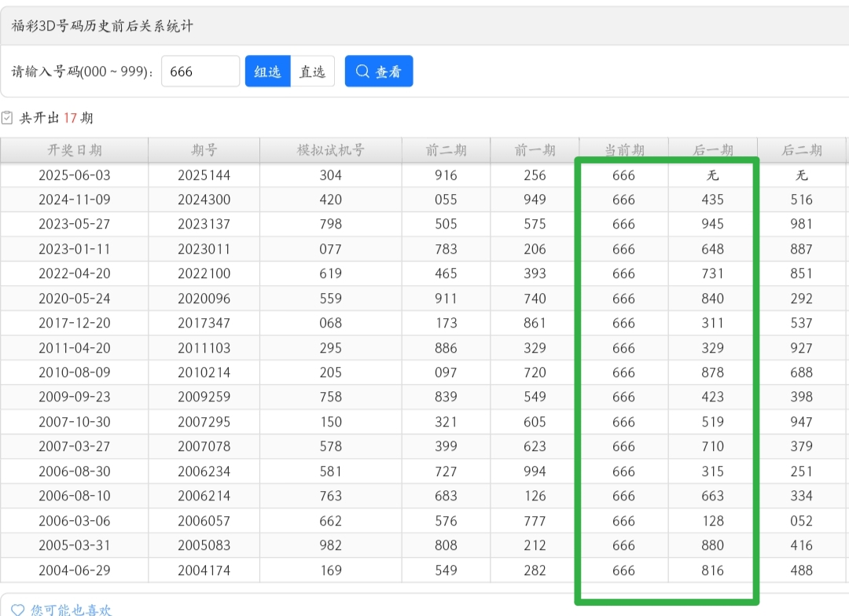The height and width of the screenshot is (616, 849).
Task: Click issue number 2006234
Action: pos(204,471)
